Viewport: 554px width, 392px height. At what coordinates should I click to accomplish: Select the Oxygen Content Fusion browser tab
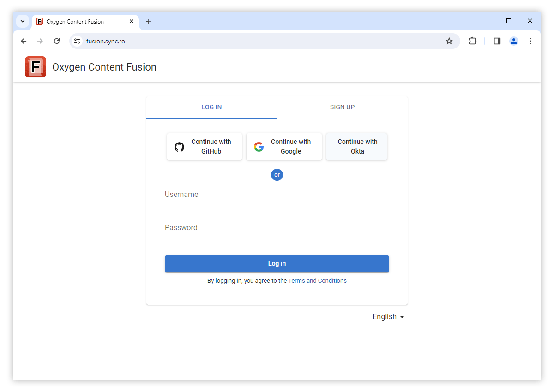(85, 21)
